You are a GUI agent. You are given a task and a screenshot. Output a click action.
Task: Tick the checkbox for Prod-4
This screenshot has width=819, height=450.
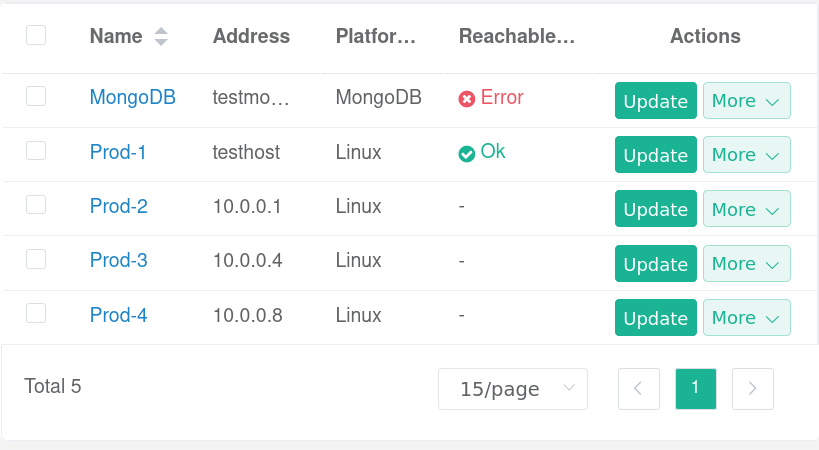point(36,313)
